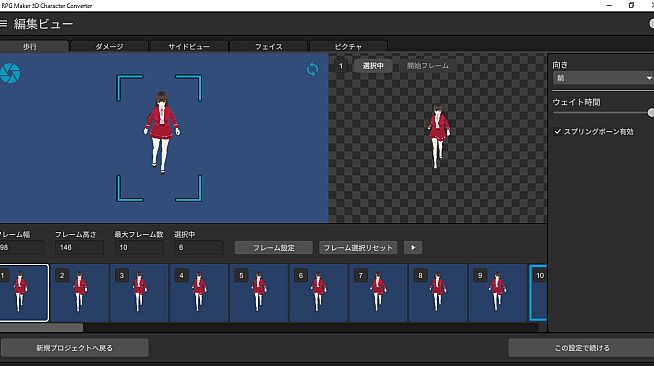654x366 pixels.
Task: Click 新規プロジェクトへ戻る button
Action: click(75, 348)
